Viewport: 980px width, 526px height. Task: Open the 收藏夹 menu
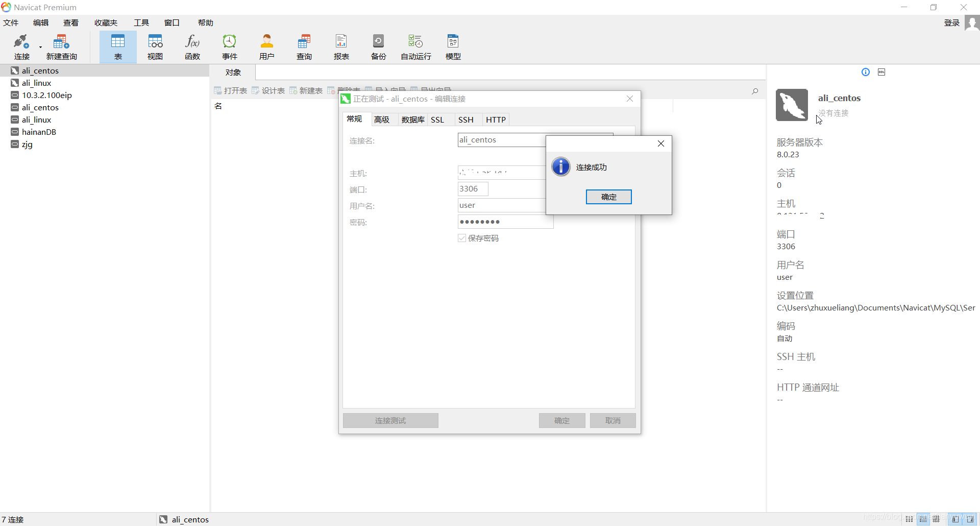click(x=106, y=23)
